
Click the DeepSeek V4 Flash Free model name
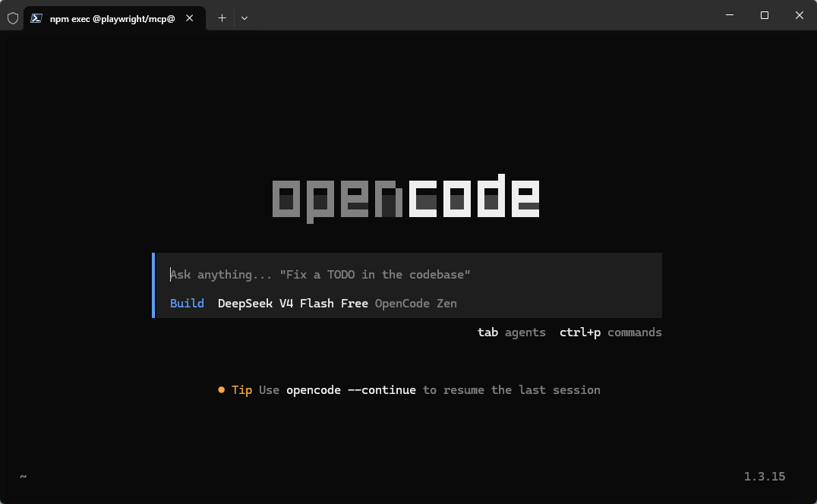tap(293, 303)
